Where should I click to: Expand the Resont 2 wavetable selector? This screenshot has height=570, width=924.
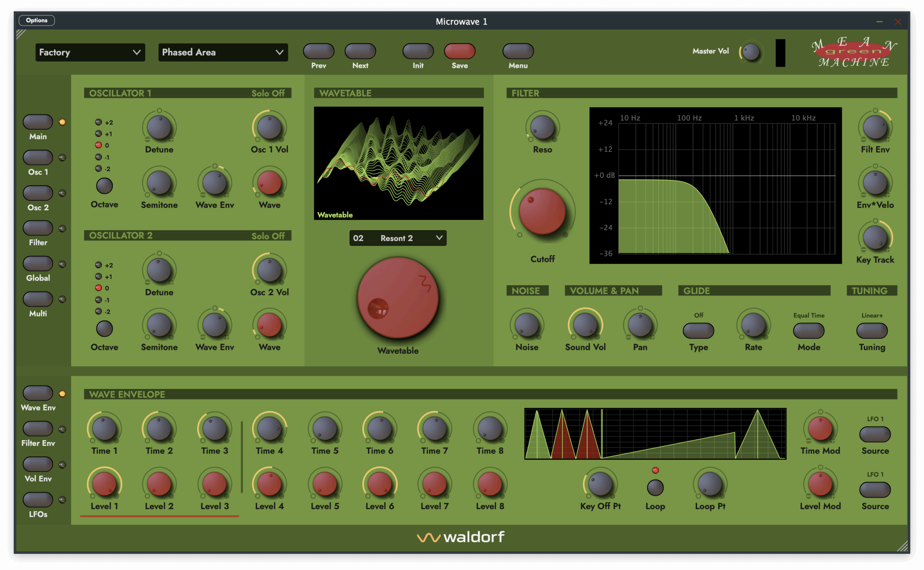click(x=398, y=238)
